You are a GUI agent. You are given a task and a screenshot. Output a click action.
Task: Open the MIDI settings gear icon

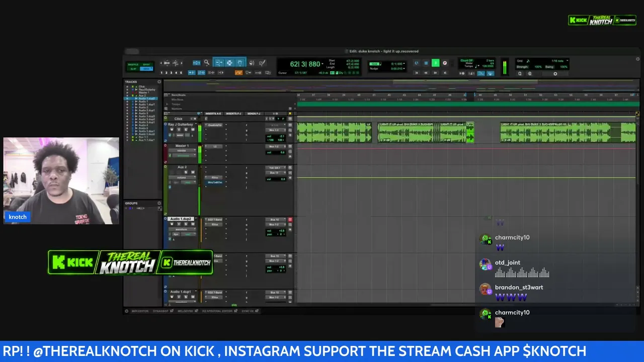555,73
